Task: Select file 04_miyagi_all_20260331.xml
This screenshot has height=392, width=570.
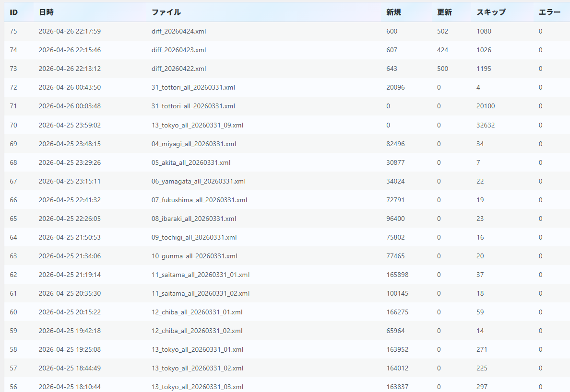Action: point(194,144)
